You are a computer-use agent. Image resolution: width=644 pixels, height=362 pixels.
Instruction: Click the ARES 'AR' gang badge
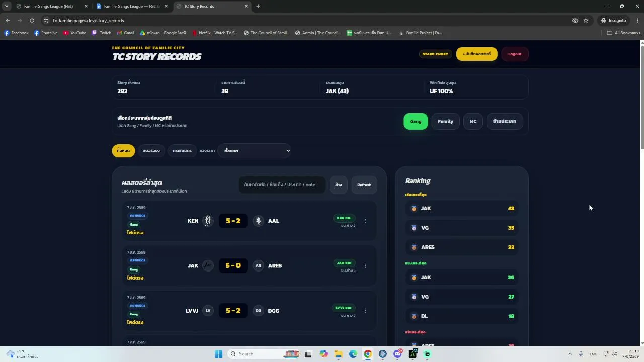pos(258,265)
